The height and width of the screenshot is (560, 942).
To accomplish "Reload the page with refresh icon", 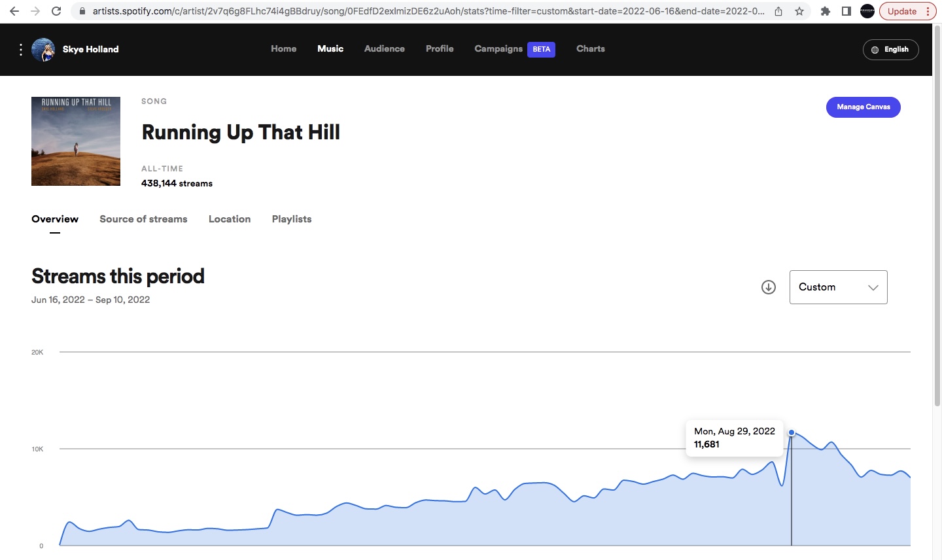I will click(x=56, y=11).
